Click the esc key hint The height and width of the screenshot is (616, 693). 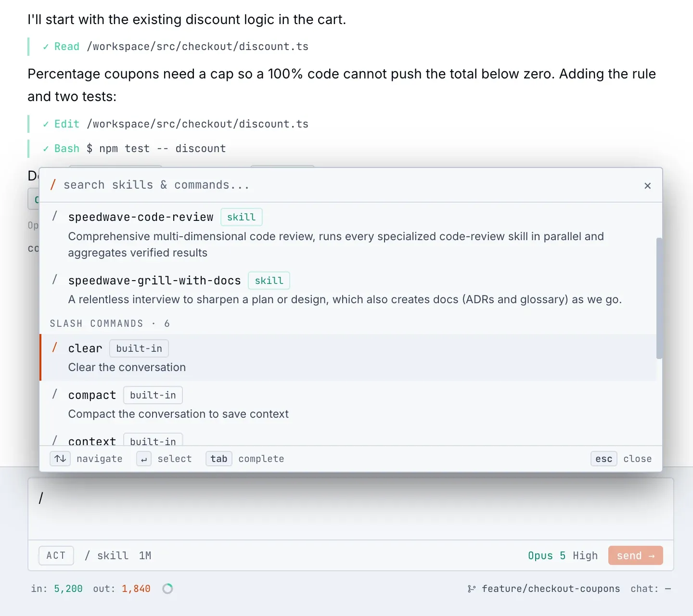point(604,459)
